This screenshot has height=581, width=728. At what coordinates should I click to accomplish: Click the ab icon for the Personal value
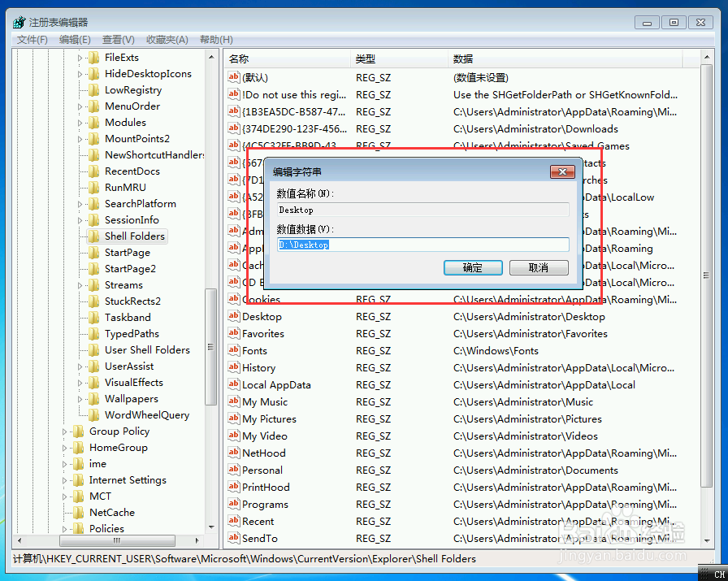(234, 470)
